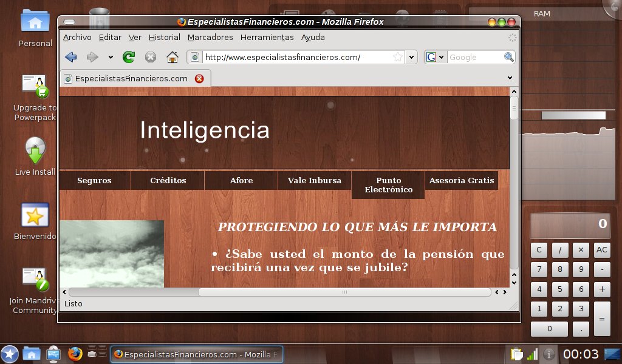Open the Marcadores menu
Image resolution: width=622 pixels, height=364 pixels.
[210, 37]
